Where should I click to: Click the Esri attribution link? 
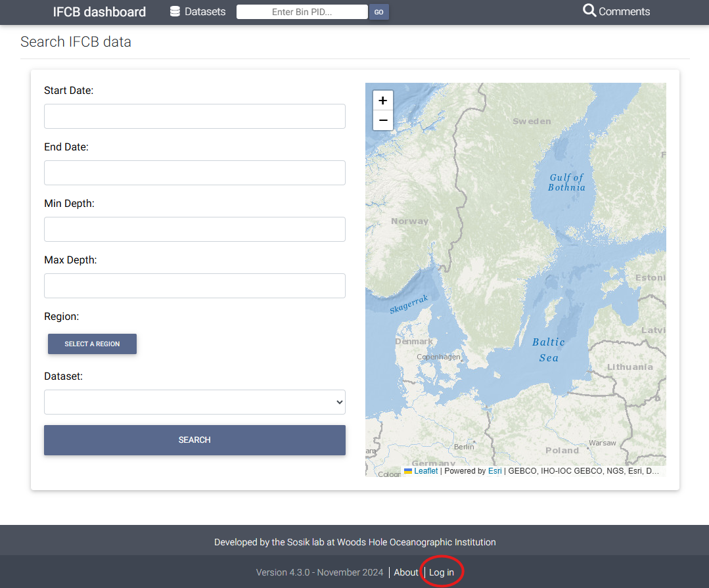495,470
